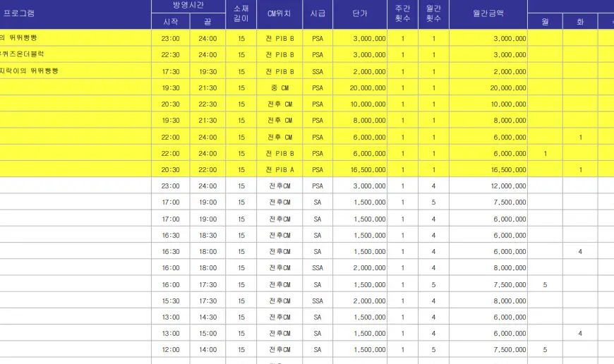The width and height of the screenshot is (614, 364).
Task: Click the 18:30 end time cell
Action: click(207, 235)
